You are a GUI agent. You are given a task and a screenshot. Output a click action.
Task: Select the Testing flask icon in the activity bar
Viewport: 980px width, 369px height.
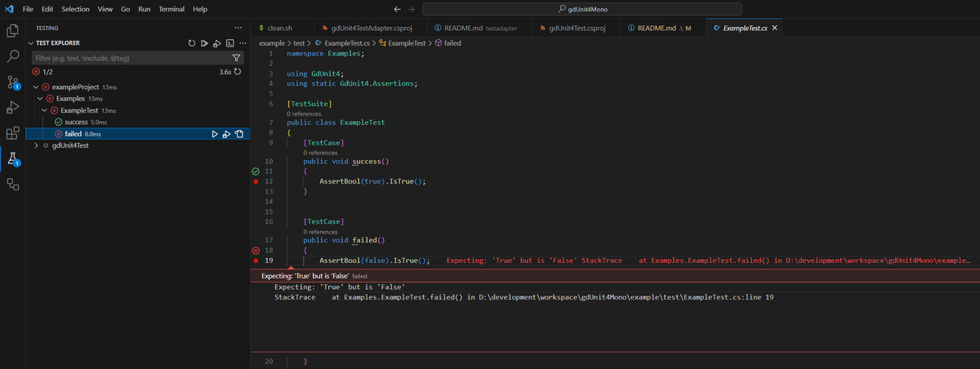12,158
